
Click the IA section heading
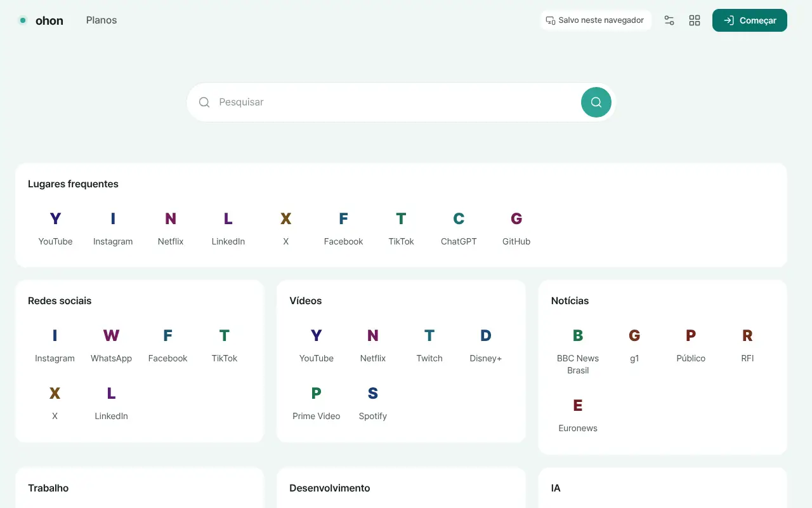tap(556, 488)
